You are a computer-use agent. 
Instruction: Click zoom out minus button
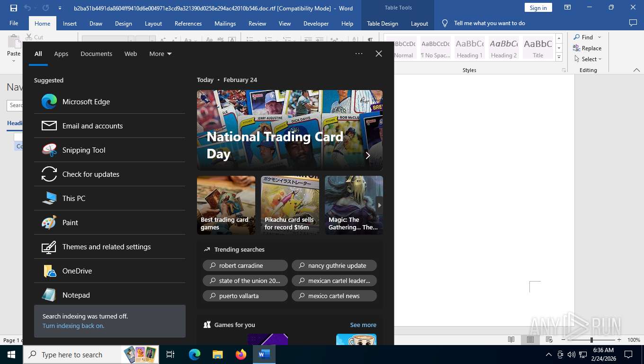click(563, 340)
